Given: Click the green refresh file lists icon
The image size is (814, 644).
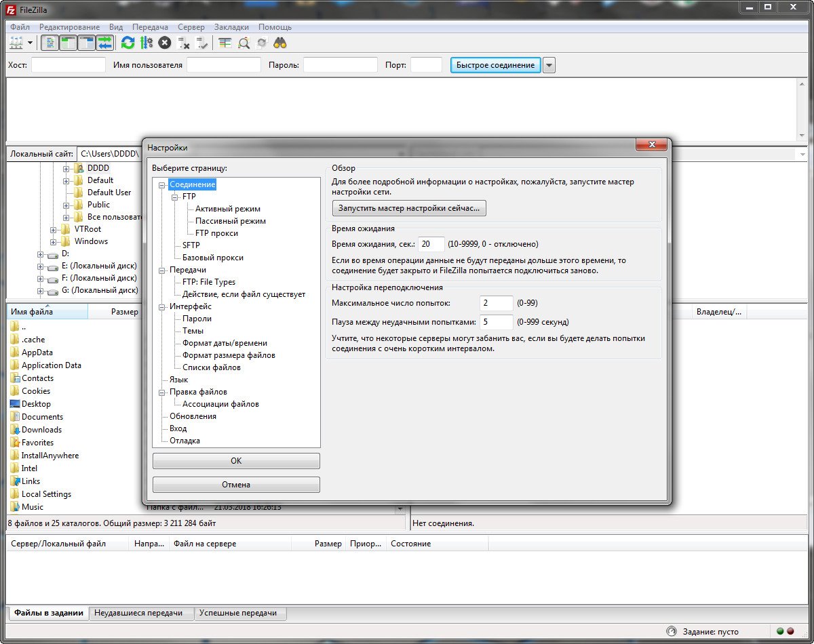Looking at the screenshot, I should [128, 43].
